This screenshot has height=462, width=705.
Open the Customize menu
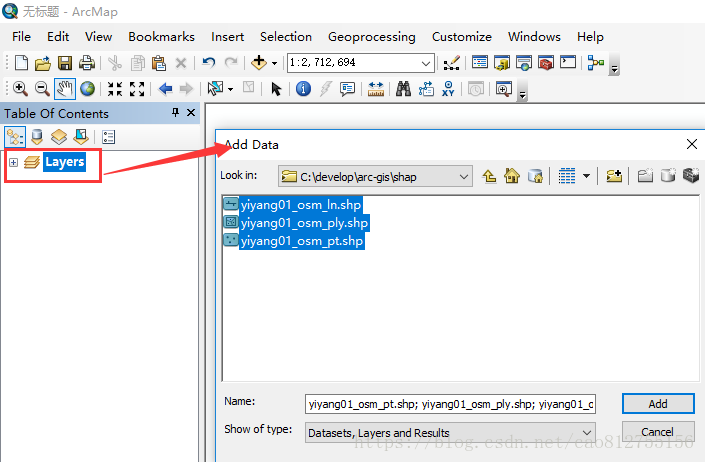coord(462,36)
